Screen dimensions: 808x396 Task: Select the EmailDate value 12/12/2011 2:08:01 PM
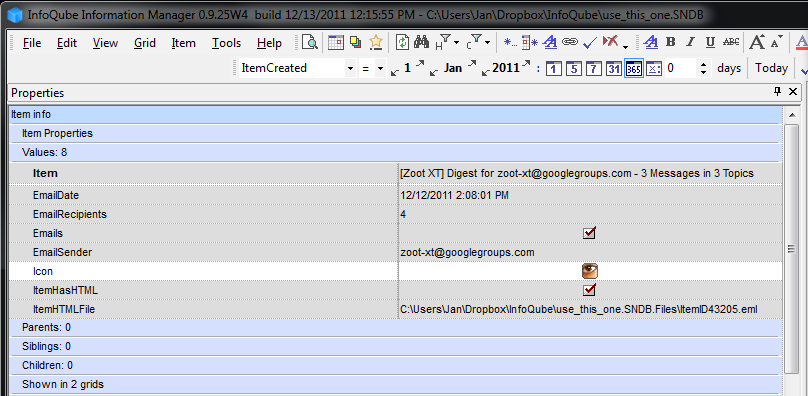coord(454,195)
